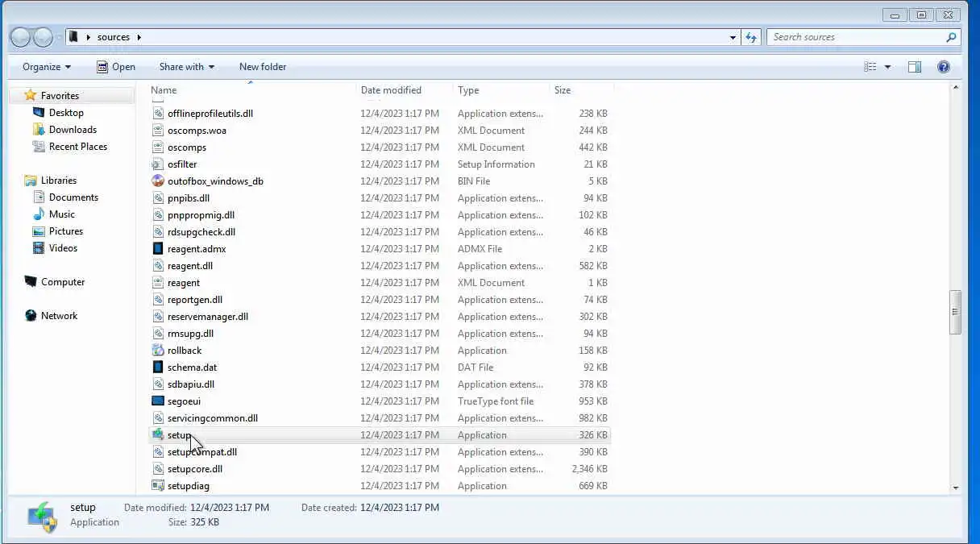Image resolution: width=980 pixels, height=544 pixels.
Task: Select Favorites in navigation pane
Action: click(60, 96)
